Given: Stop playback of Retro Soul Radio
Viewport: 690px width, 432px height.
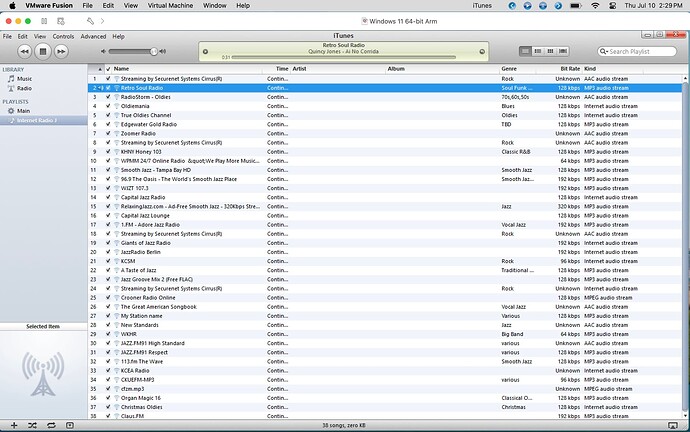Looking at the screenshot, I should pyautogui.click(x=43, y=51).
